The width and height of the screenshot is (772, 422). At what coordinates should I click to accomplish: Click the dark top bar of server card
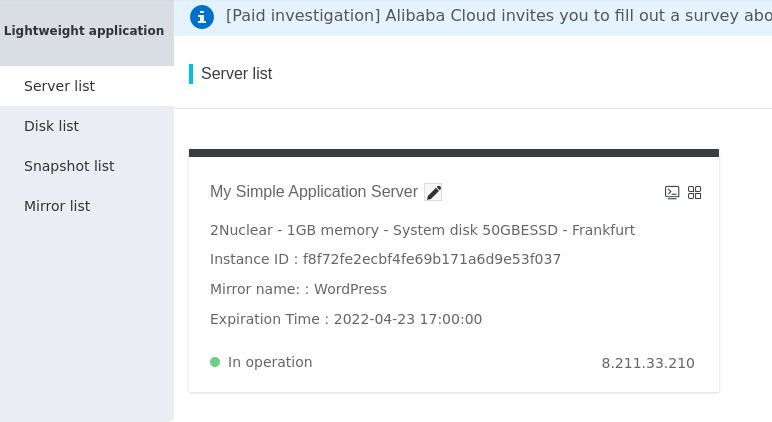[x=453, y=153]
